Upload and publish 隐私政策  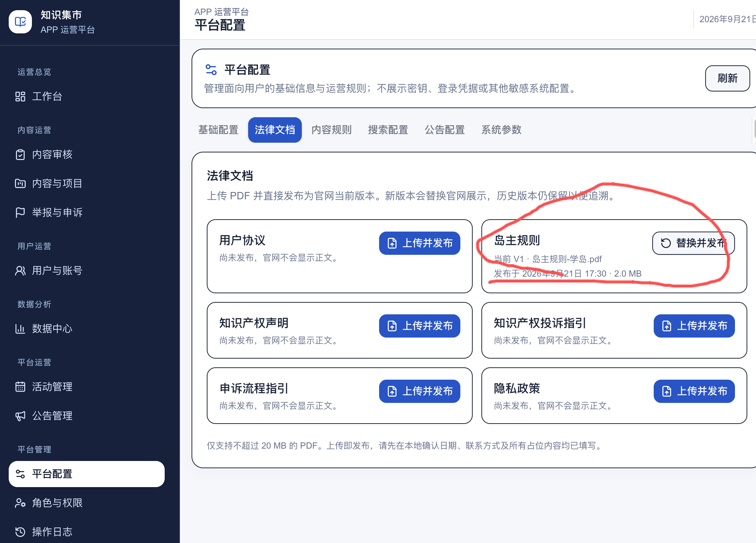click(x=694, y=391)
